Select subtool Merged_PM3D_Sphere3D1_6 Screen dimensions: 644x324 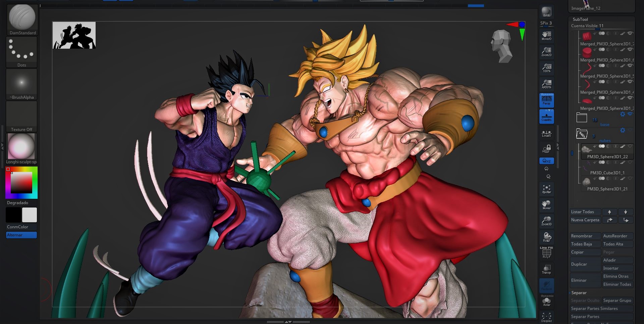[x=607, y=55]
